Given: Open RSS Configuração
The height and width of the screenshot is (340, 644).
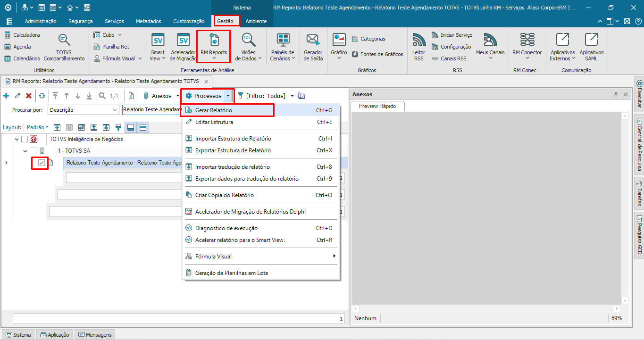Looking at the screenshot, I should tap(452, 47).
